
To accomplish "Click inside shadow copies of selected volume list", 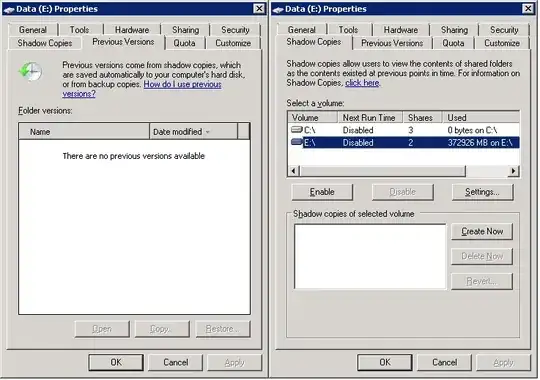I will (370, 257).
